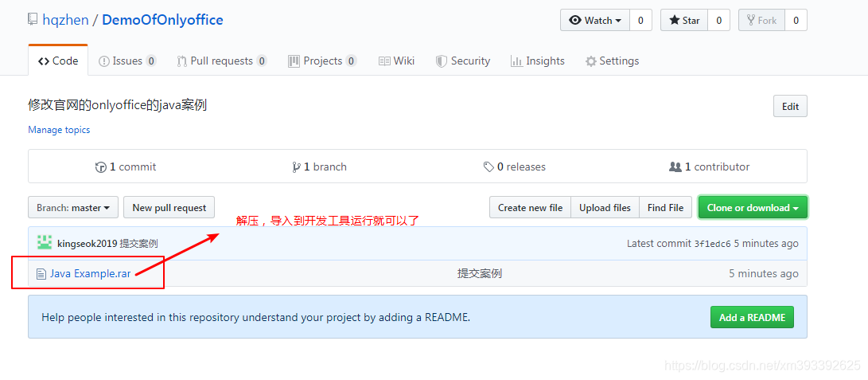Click the Edit description button
Viewport: 868px width, 380px height.
coord(790,107)
